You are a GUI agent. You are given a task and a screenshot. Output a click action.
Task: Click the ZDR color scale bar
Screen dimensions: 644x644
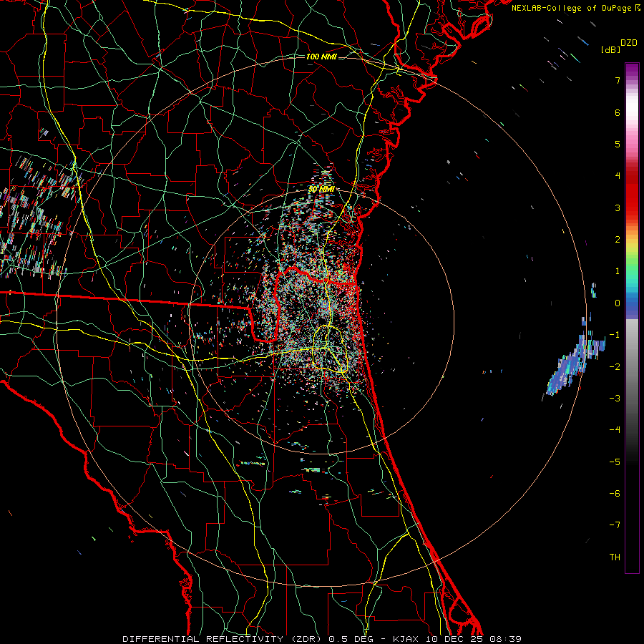pos(632,318)
